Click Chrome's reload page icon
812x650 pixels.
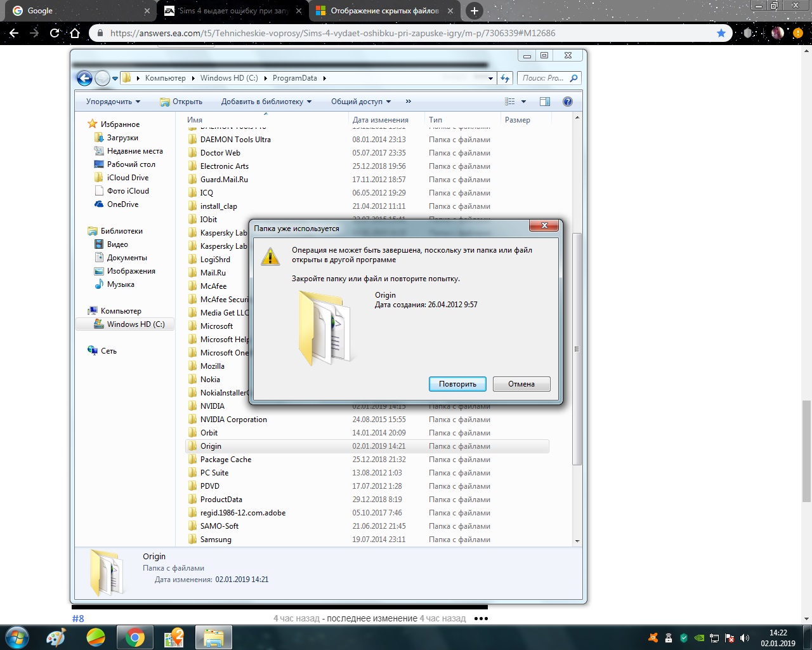tap(55, 33)
